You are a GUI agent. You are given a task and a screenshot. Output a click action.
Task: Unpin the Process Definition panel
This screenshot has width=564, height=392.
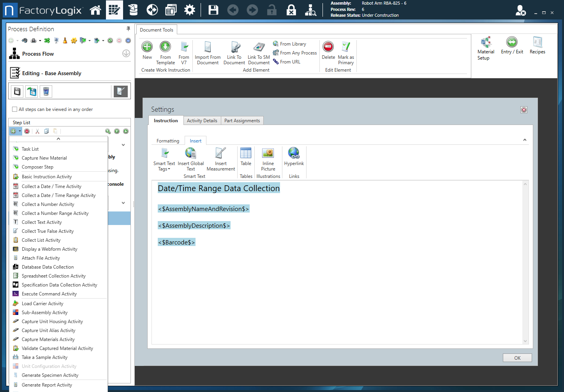coord(127,28)
